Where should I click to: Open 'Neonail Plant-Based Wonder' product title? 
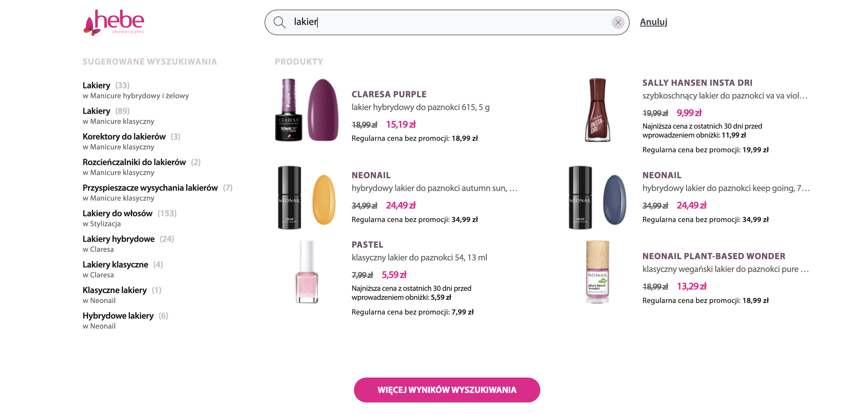click(713, 256)
